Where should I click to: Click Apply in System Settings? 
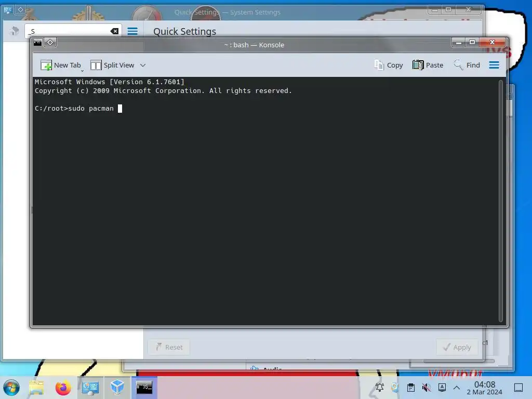click(x=457, y=347)
